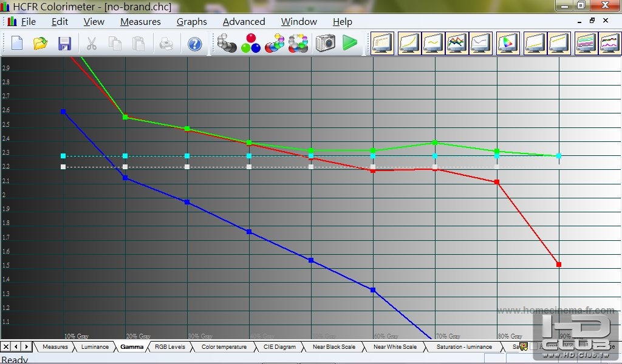Click the HCFR application icon in the menu bar
The height and width of the screenshot is (364, 622).
click(x=12, y=21)
